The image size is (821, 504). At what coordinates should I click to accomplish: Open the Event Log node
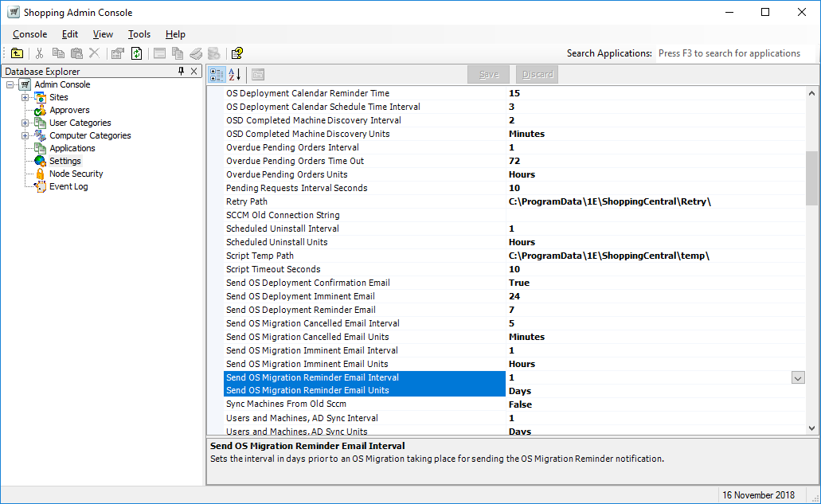68,186
